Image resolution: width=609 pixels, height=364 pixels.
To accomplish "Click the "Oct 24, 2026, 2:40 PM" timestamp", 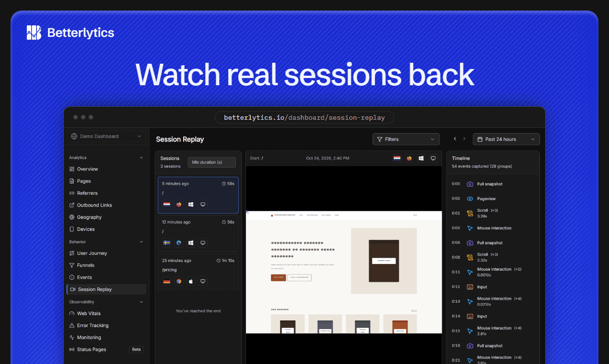I will click(x=328, y=158).
